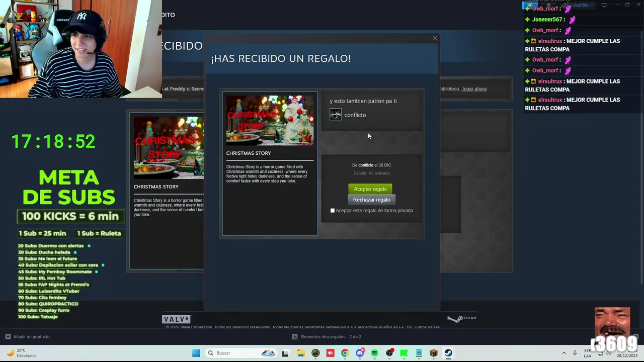Click the Añadir un producto plus icon

pyautogui.click(x=8, y=337)
